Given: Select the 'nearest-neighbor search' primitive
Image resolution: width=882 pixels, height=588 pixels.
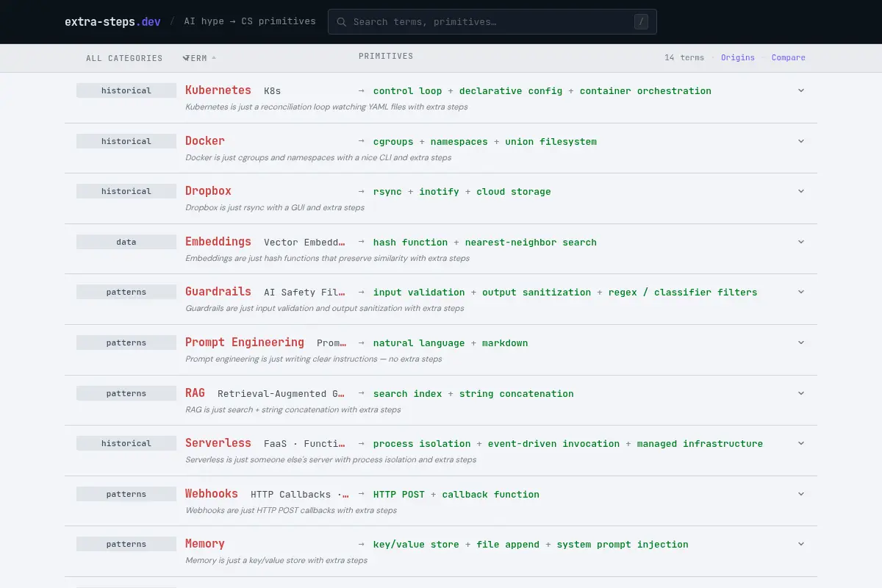Looking at the screenshot, I should (x=531, y=243).
